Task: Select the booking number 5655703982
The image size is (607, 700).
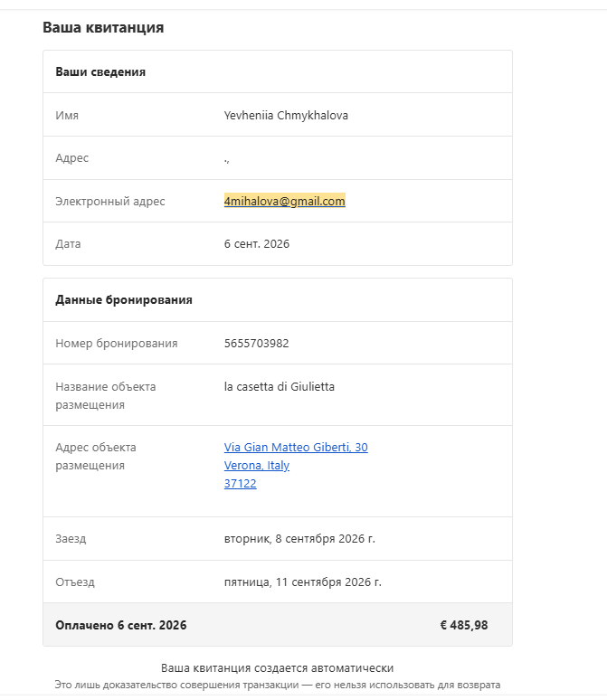Action: pyautogui.click(x=256, y=344)
